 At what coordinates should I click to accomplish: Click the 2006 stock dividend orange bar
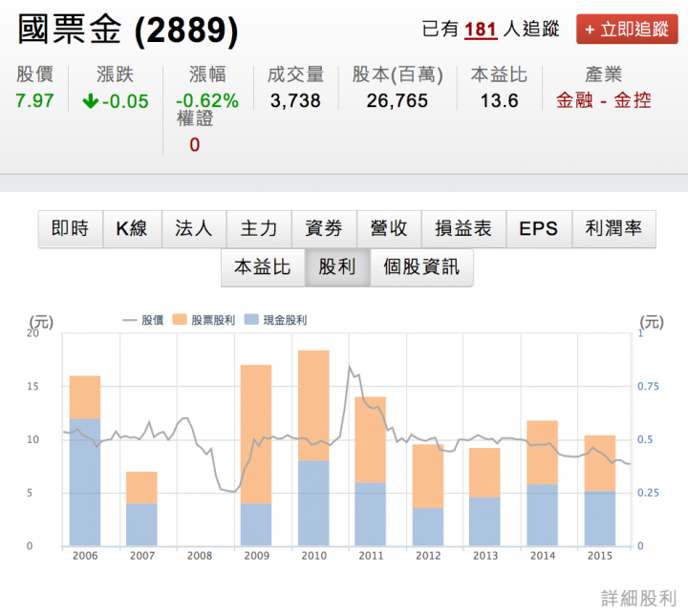coord(85,397)
